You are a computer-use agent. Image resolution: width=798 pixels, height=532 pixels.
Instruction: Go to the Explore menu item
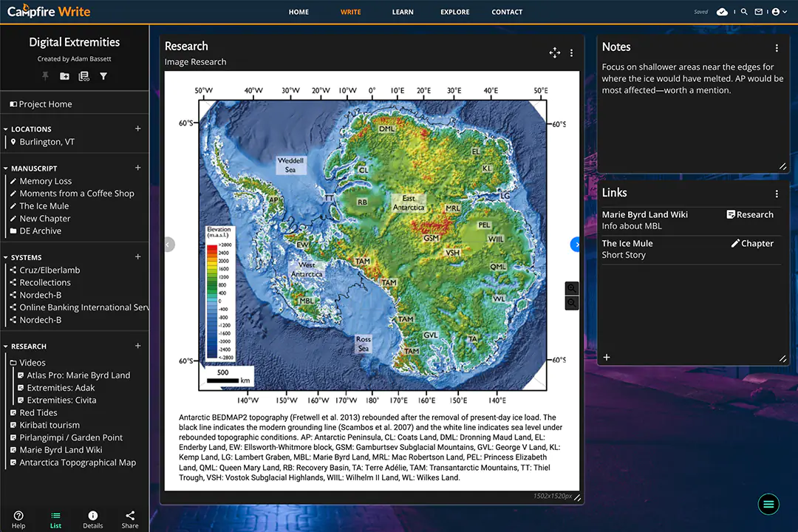click(454, 12)
